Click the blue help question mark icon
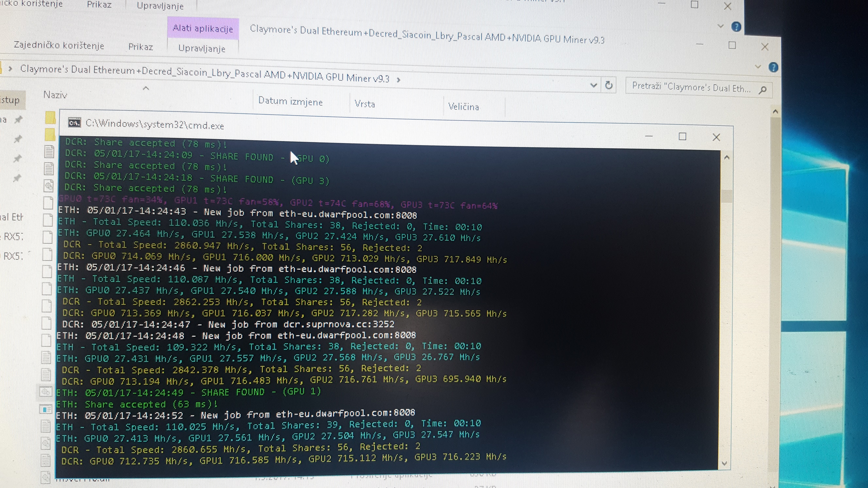Image resolution: width=868 pixels, height=488 pixels. (x=773, y=67)
